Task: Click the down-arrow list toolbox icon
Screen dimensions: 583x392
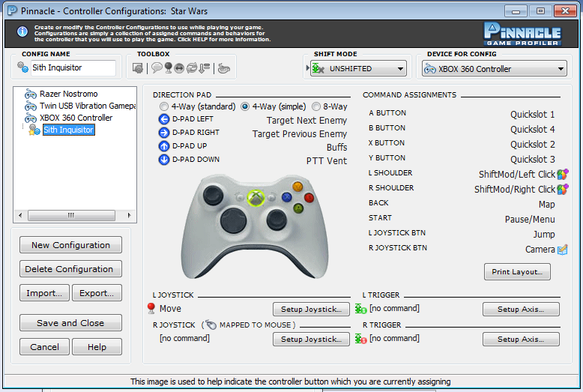Action: 204,68
